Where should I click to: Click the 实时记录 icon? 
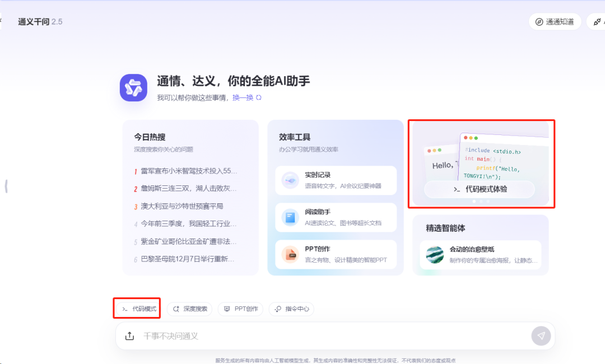[290, 180]
